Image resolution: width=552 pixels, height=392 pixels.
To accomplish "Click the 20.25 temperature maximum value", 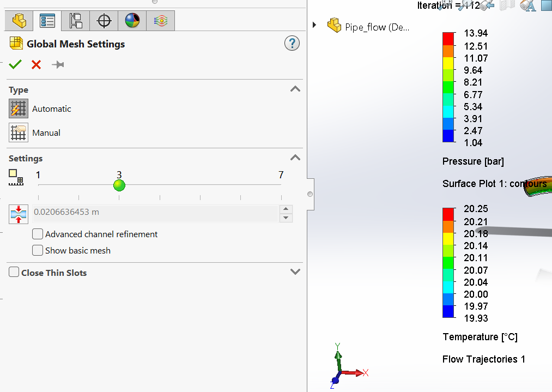I will [x=476, y=209].
